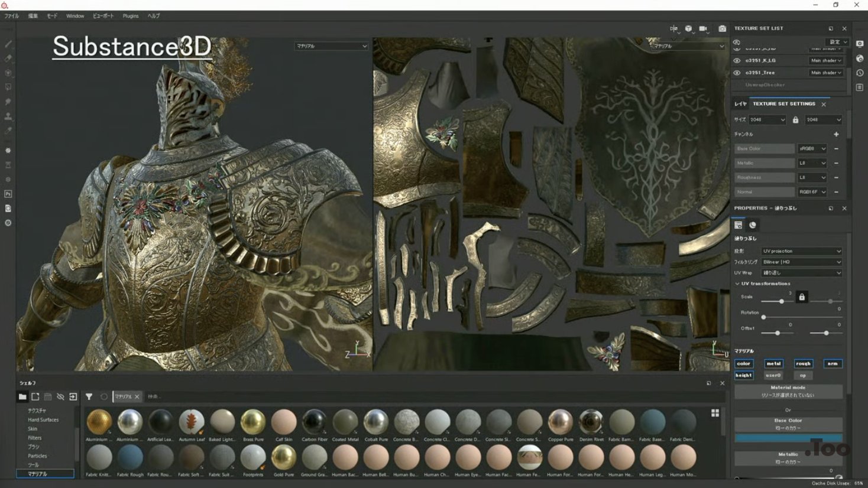Screen dimensions: 868x488
Task: Click the camera screenshot icon above viewport
Action: [x=722, y=28]
